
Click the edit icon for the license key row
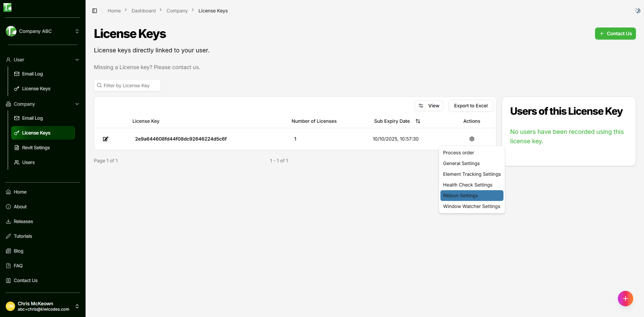(x=106, y=139)
